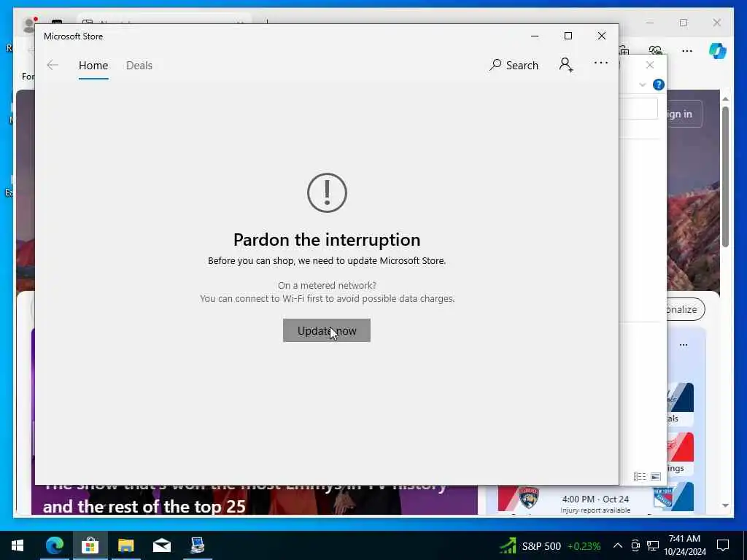747x560 pixels.
Task: Show hidden system tray icons
Action: (617, 545)
